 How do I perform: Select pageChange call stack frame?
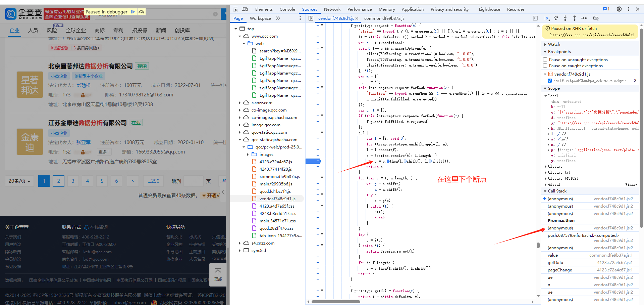coord(590,270)
